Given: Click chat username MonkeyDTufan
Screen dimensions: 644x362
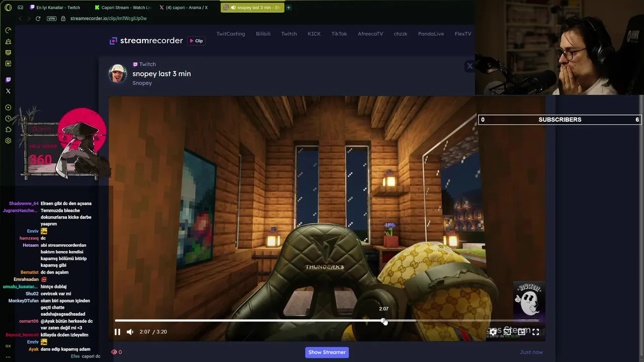Looking at the screenshot, I should tap(24, 301).
